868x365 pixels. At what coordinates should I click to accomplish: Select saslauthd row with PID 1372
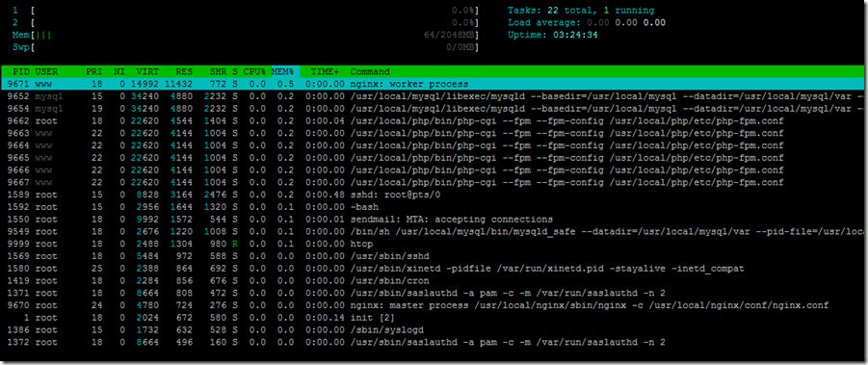point(434,342)
